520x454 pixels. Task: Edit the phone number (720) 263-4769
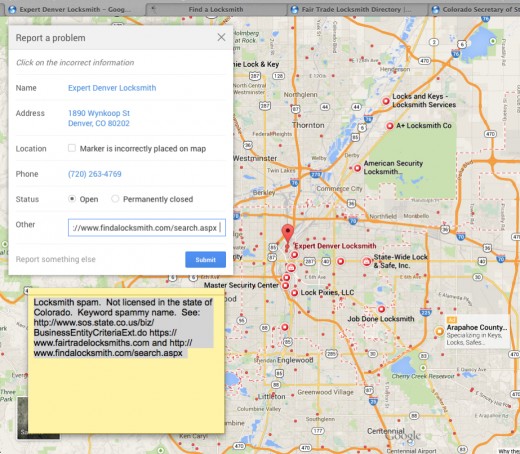[x=95, y=174]
